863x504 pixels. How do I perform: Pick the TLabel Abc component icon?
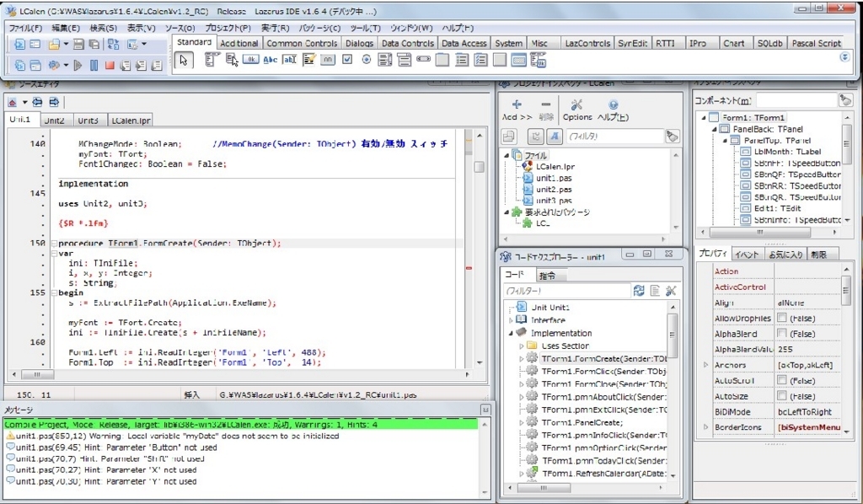(271, 60)
